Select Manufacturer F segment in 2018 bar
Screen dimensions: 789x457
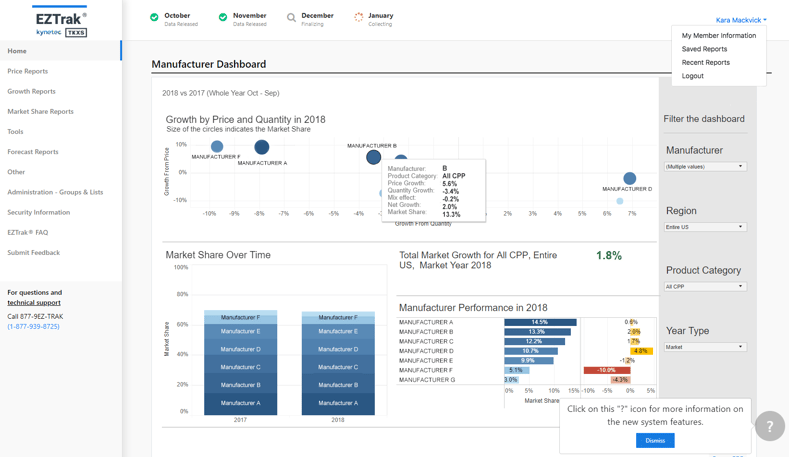pos(338,318)
